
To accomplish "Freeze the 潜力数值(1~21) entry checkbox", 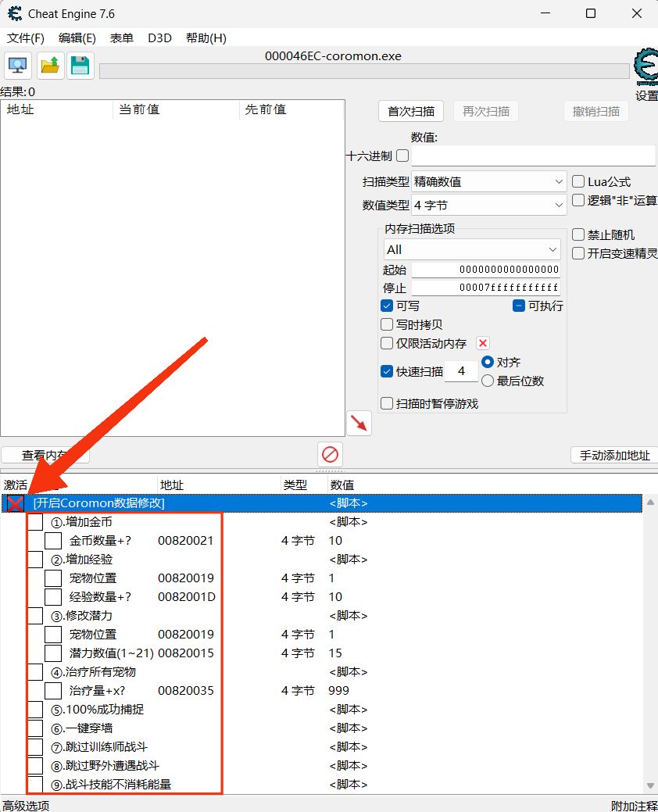I will coord(53,653).
